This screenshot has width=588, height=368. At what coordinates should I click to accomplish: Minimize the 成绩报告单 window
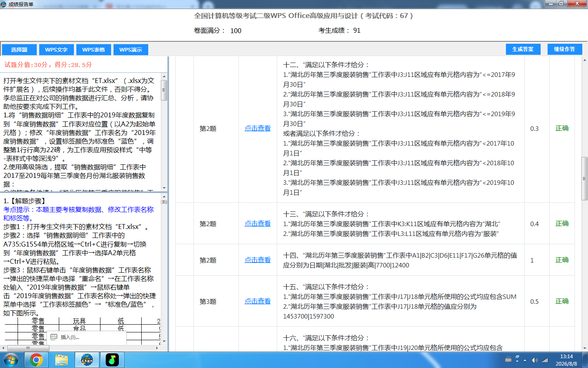(x=551, y=4)
